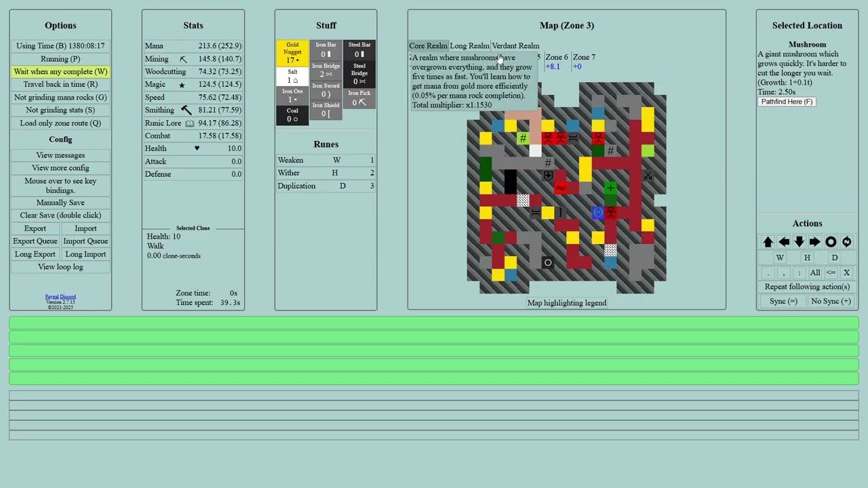Select the blue portal tile on map
868x488 pixels.
[597, 213]
